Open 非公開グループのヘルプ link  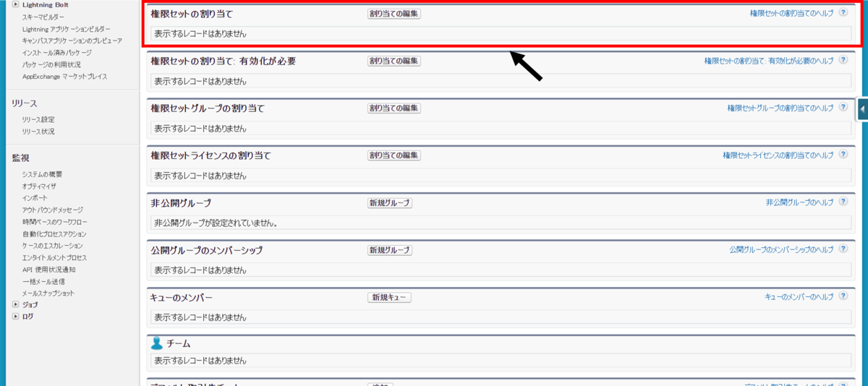click(799, 203)
